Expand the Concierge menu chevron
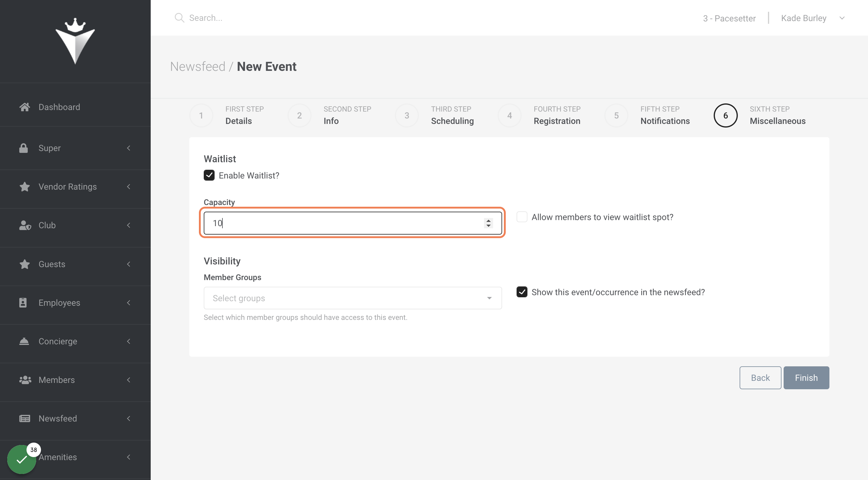This screenshot has width=868, height=480. pos(128,341)
